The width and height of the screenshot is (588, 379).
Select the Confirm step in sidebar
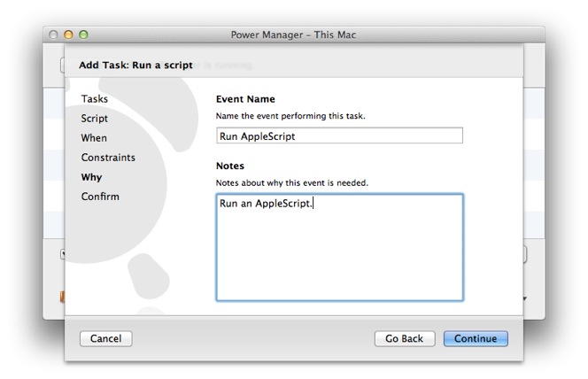tap(100, 197)
